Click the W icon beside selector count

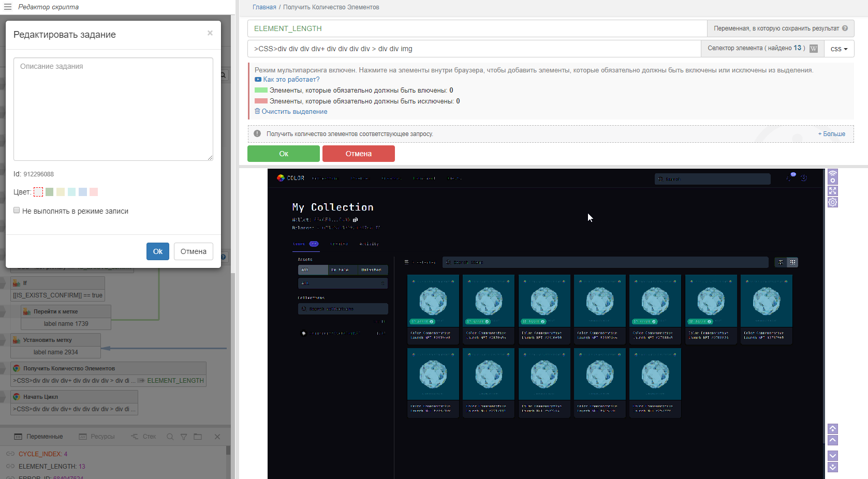(814, 49)
